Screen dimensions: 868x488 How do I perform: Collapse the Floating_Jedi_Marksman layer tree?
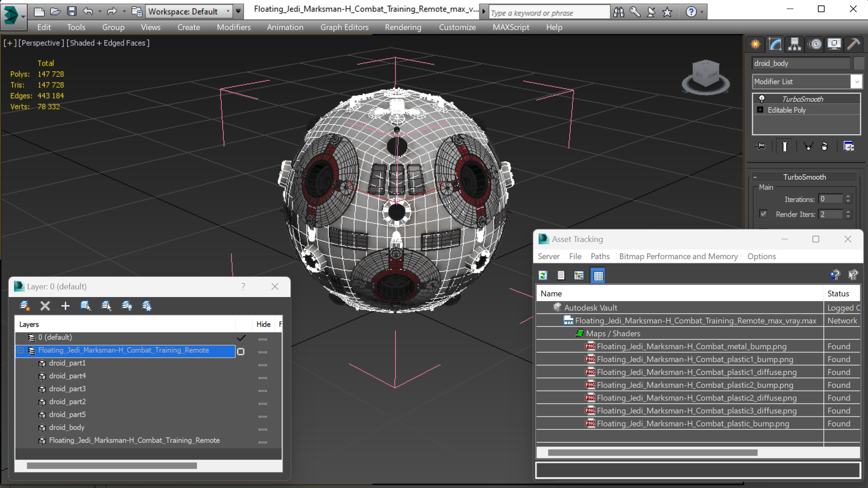(20, 350)
